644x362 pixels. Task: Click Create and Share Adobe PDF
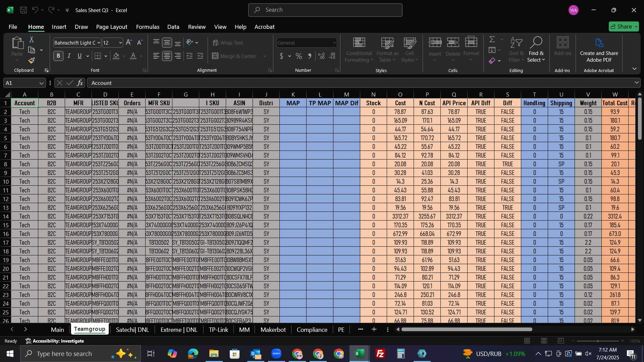tap(599, 50)
